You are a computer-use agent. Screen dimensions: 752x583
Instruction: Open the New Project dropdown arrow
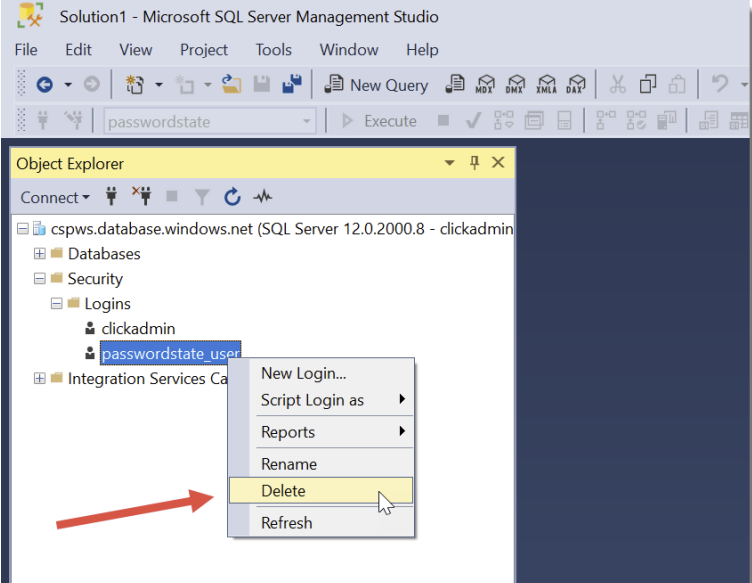click(x=159, y=85)
